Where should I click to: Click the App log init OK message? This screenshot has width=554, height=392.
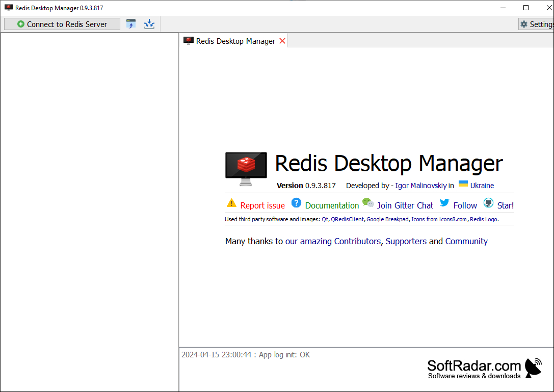(x=246, y=354)
